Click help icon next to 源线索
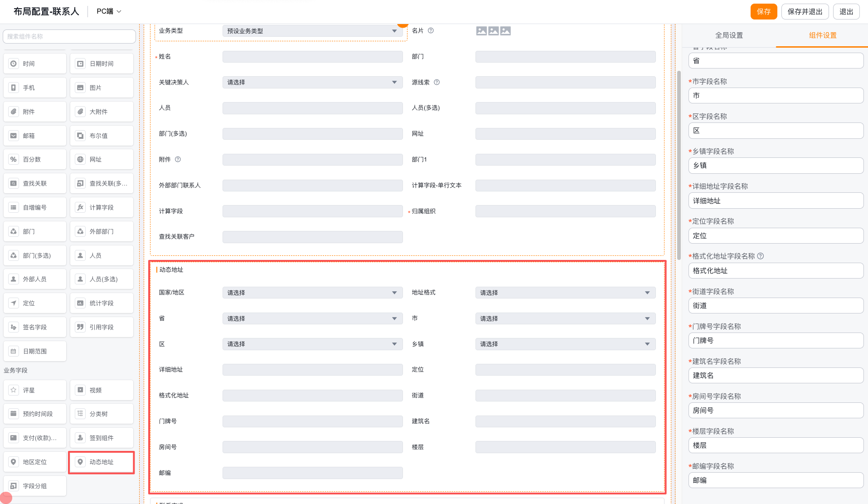This screenshot has width=868, height=504. click(x=436, y=83)
